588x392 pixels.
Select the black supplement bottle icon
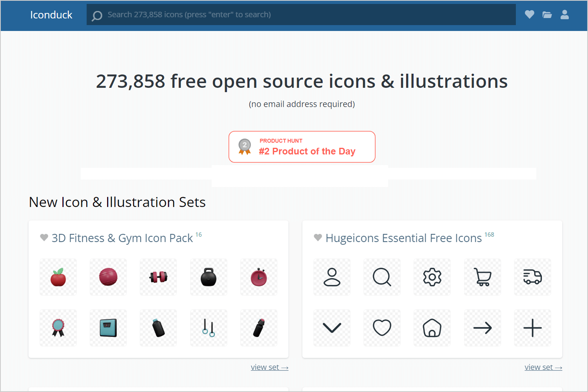158,328
